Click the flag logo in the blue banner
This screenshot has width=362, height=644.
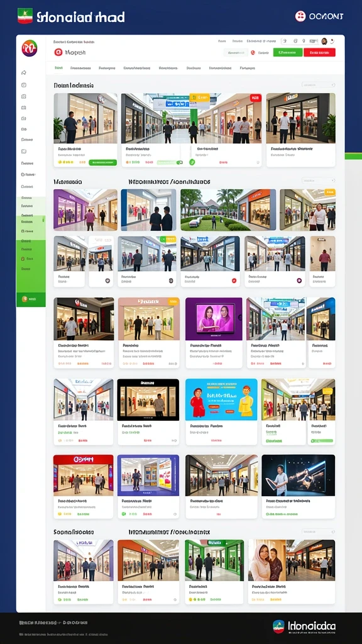25,16
